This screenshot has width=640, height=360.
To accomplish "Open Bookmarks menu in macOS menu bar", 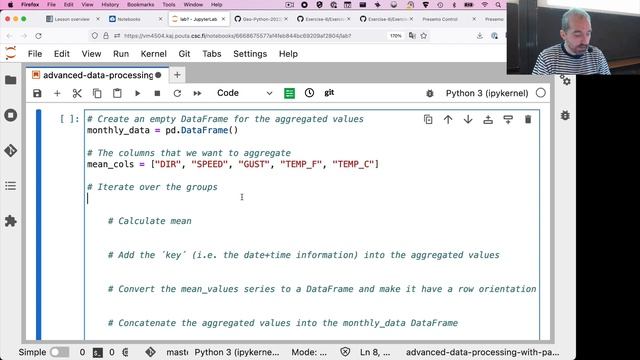I will (140, 5).
